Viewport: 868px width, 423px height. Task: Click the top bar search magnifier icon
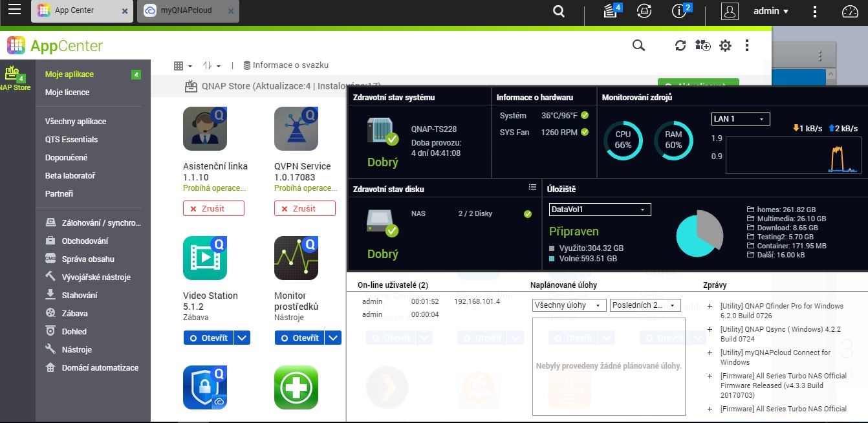[x=559, y=11]
